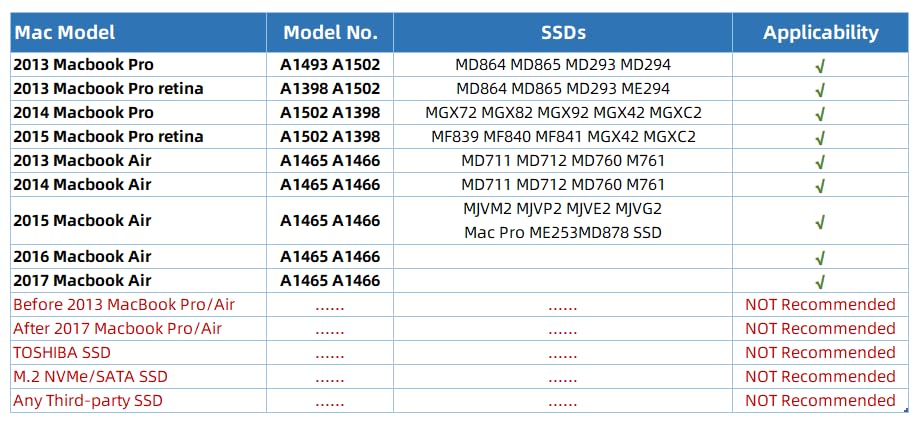Click NOT Recommended for After 2017 Macbook Pro/Air
The image size is (922, 424).
point(820,329)
